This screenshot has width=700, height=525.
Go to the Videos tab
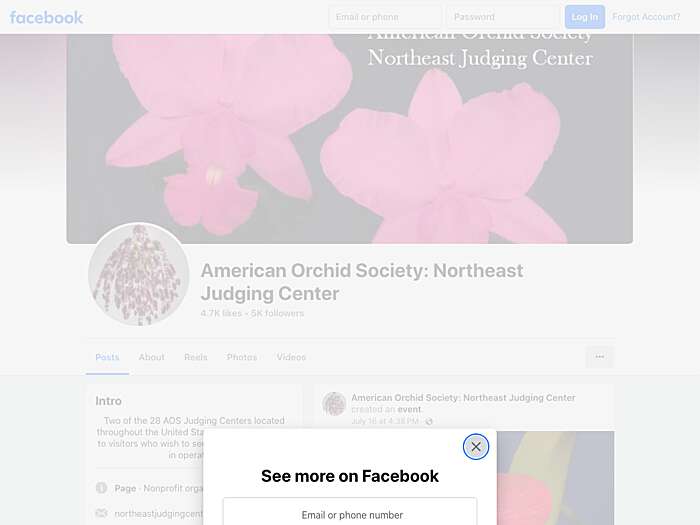tap(291, 357)
